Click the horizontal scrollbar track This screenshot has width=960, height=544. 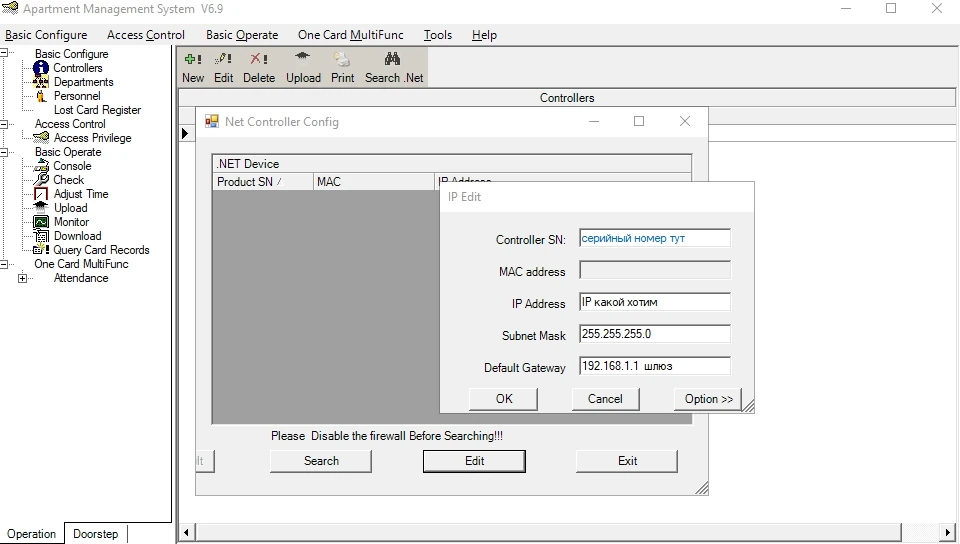(921, 532)
